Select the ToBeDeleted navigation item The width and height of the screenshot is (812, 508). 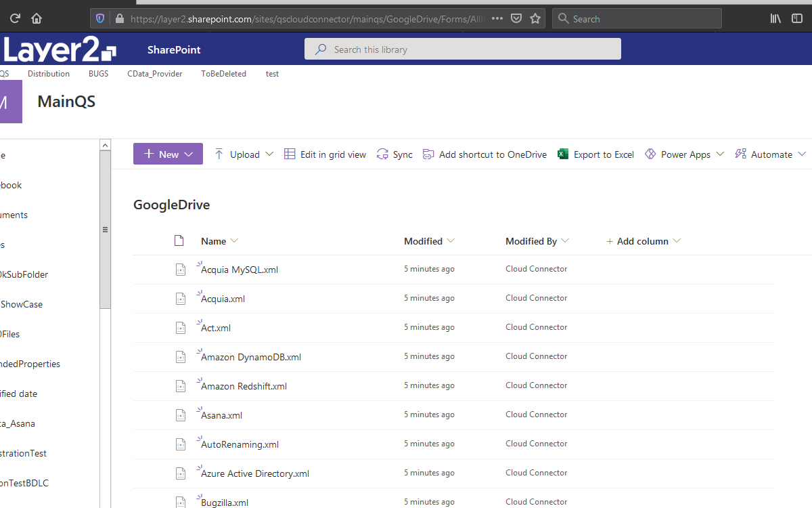223,74
